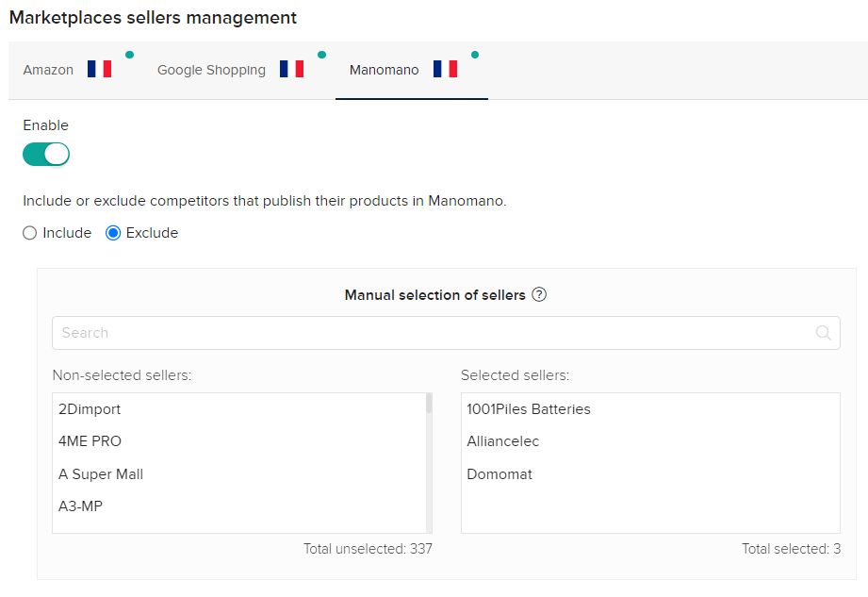
Task: Click in the sellers Search field
Action: [434, 333]
